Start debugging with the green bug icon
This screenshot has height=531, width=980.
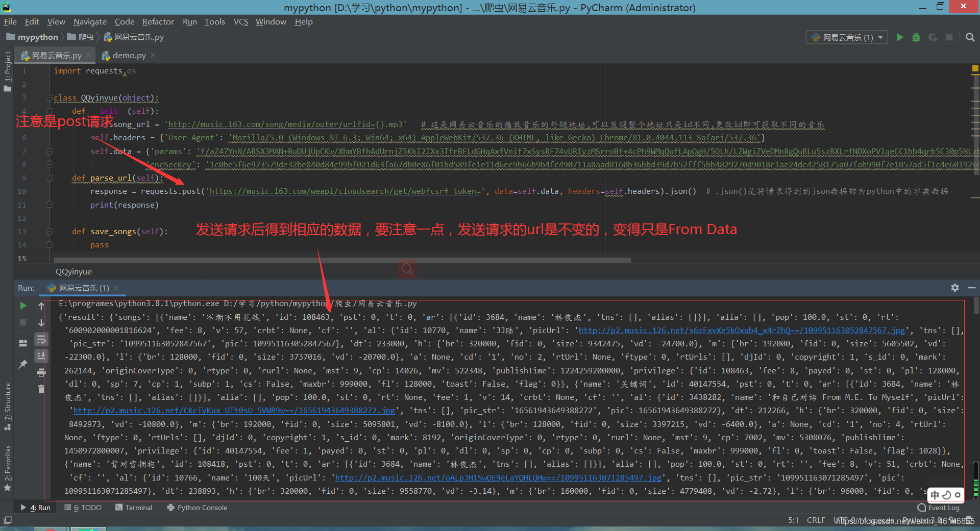pyautogui.click(x=916, y=37)
